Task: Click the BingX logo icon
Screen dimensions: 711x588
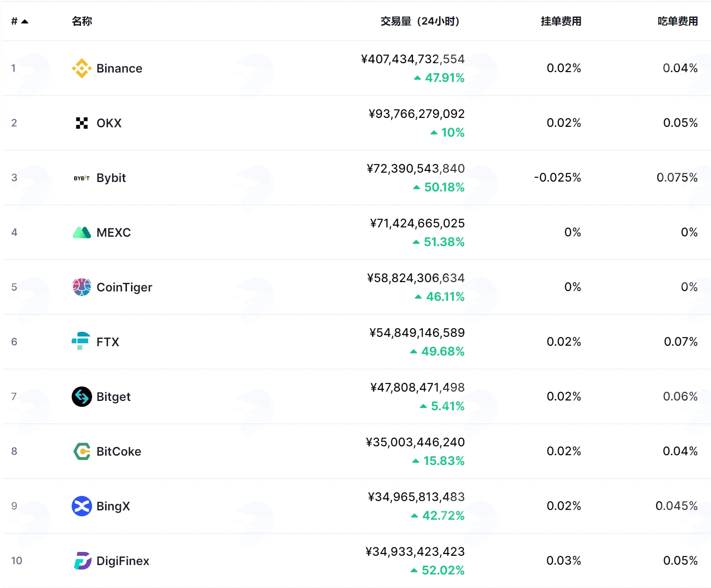Action: pos(82,506)
